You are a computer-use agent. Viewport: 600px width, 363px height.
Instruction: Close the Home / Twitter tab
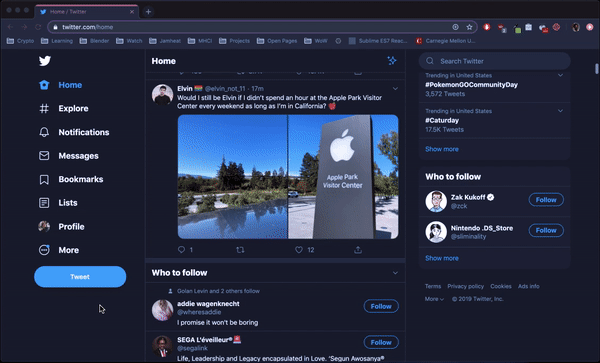(x=132, y=12)
